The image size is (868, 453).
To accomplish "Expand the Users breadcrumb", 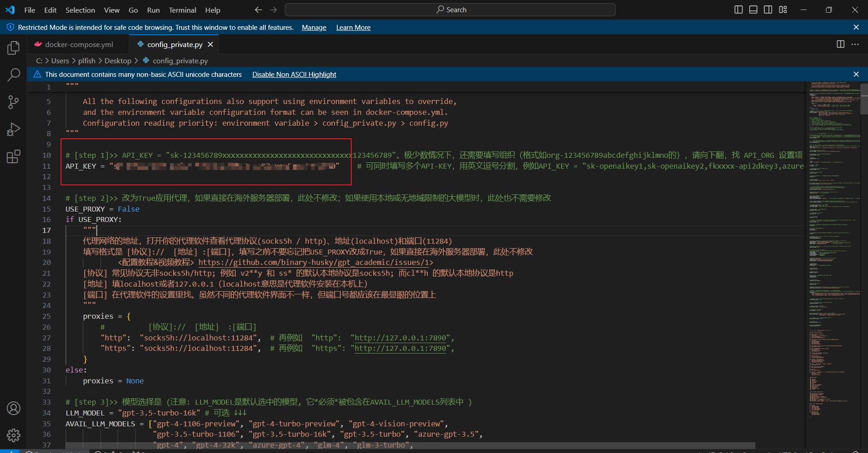I will [60, 61].
